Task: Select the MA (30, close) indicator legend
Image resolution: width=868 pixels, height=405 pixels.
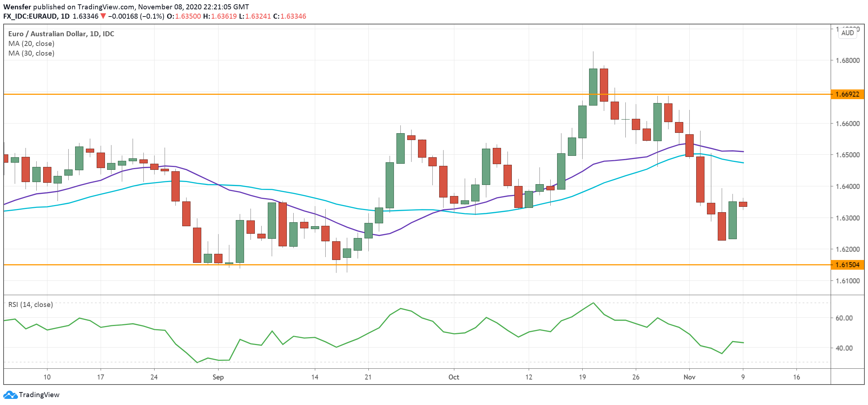Action: coord(31,53)
